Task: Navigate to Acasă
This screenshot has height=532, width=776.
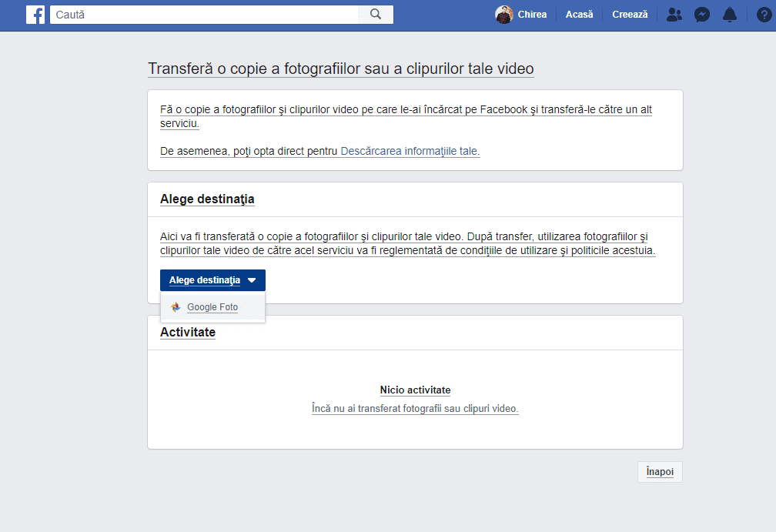Action: pyautogui.click(x=579, y=14)
